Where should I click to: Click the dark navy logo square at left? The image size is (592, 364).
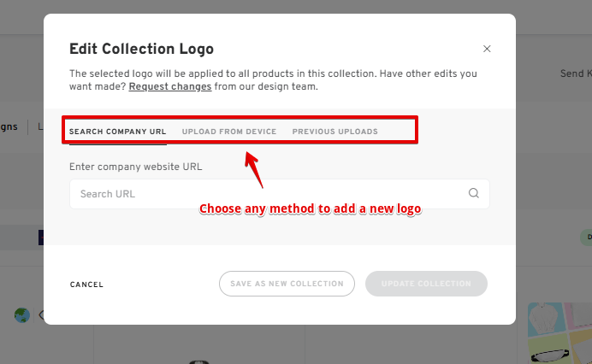pyautogui.click(x=41, y=238)
